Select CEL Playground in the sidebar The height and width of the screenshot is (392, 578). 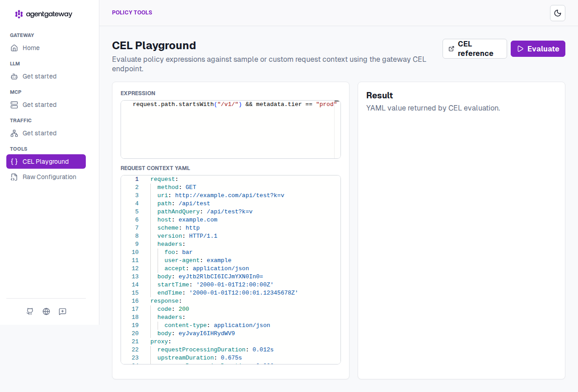[46, 161]
